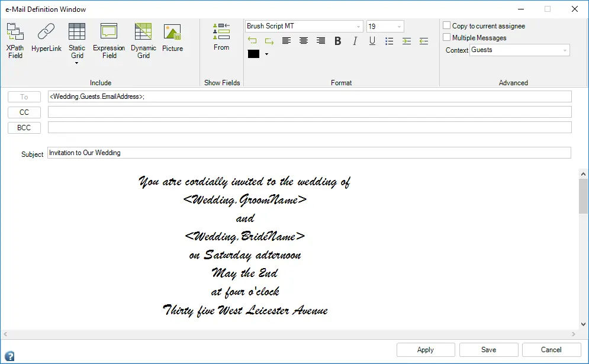Expand the font color dropdown arrow
The height and width of the screenshot is (364, 589).
point(267,54)
